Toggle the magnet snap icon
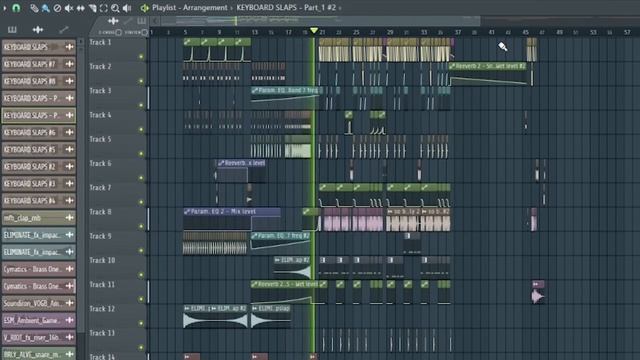The height and width of the screenshot is (360, 640). point(16,7)
